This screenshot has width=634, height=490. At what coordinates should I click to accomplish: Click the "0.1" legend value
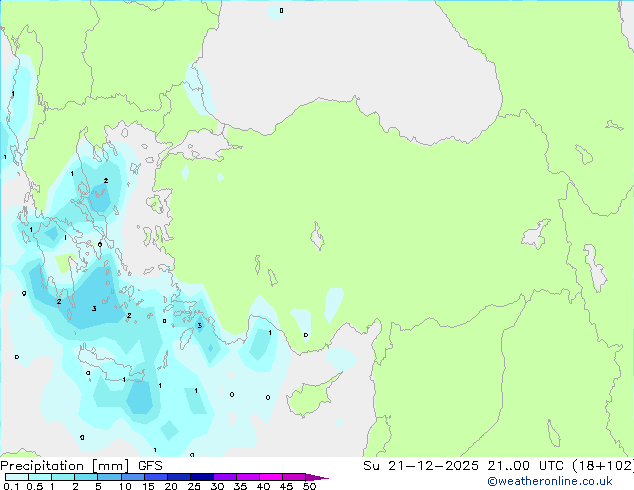click(11, 486)
